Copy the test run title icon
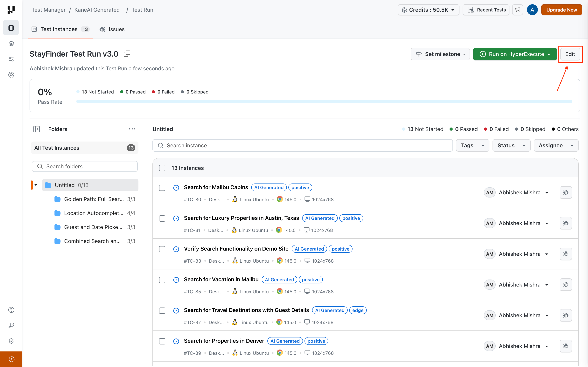This screenshot has height=367, width=588. tap(127, 54)
